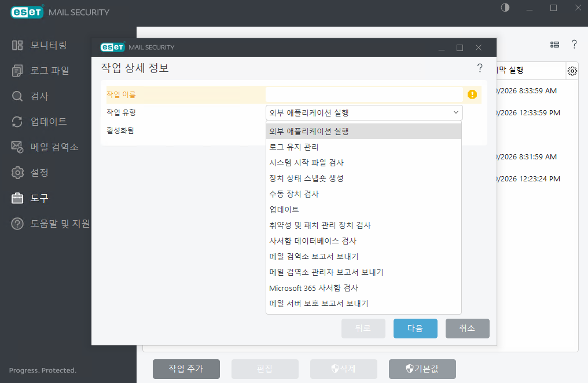Select 로그 유지 관리 option
The image size is (588, 383).
point(363,147)
